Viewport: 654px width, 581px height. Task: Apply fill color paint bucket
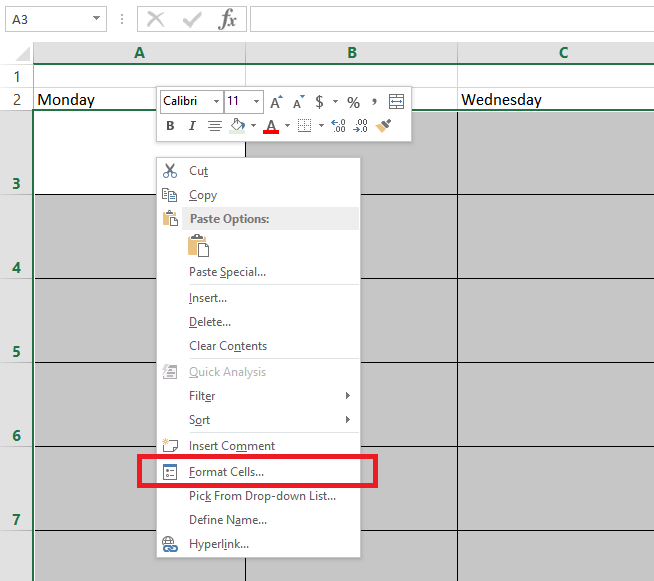237,126
